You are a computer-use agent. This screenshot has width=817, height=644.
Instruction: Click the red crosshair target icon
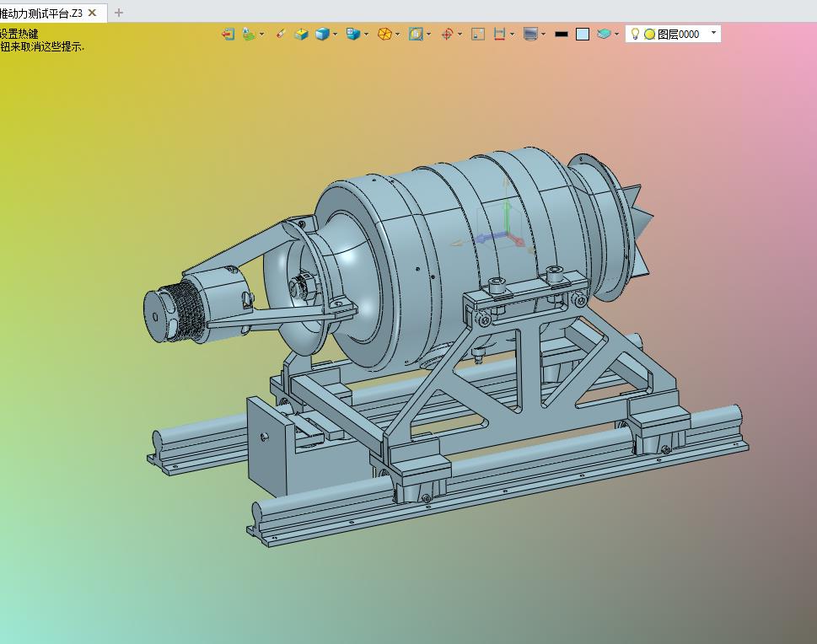[x=447, y=35]
